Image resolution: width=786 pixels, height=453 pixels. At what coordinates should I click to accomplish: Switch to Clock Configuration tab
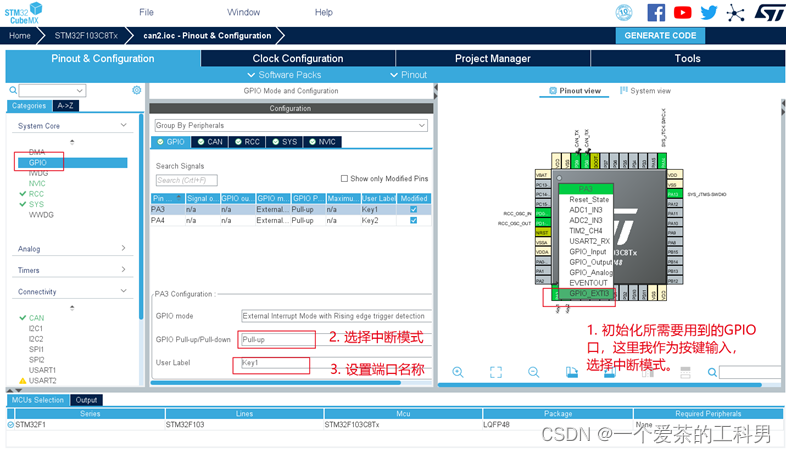click(x=298, y=59)
